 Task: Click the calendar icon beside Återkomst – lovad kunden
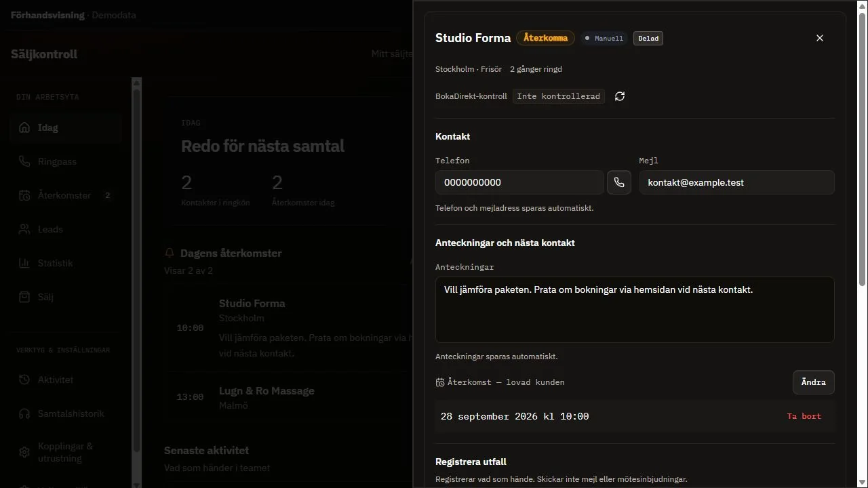[440, 382]
